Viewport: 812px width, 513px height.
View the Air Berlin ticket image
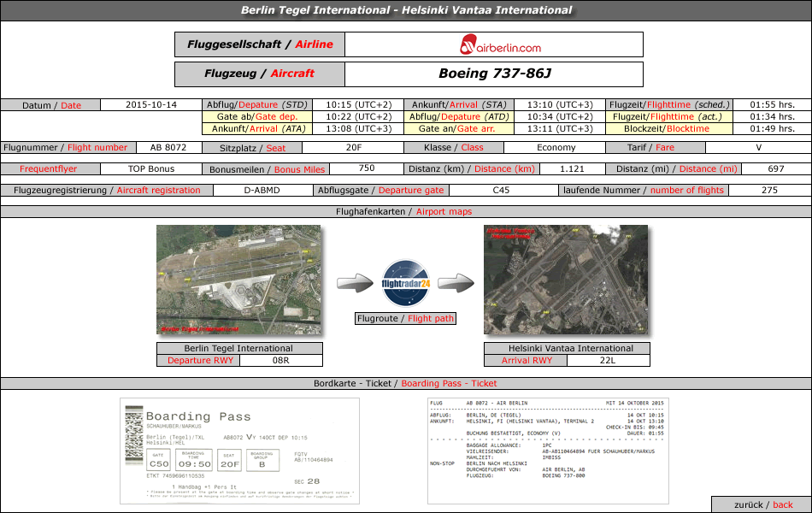click(548, 451)
